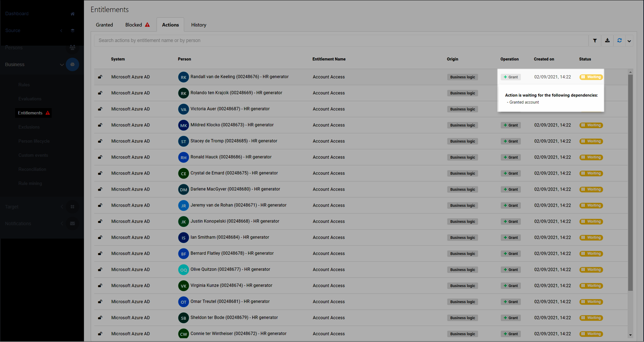644x342 pixels.
Task: Click the home icon next to Dashboard
Action: [73, 13]
